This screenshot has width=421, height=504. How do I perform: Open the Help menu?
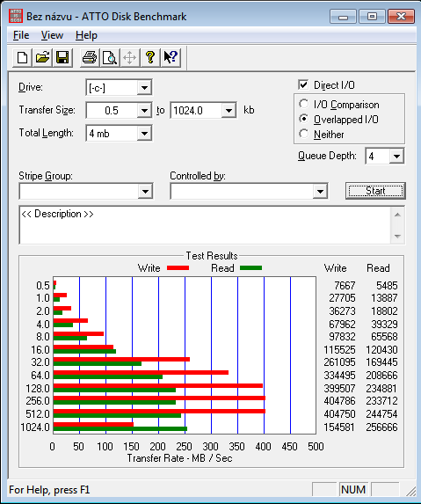[x=86, y=35]
